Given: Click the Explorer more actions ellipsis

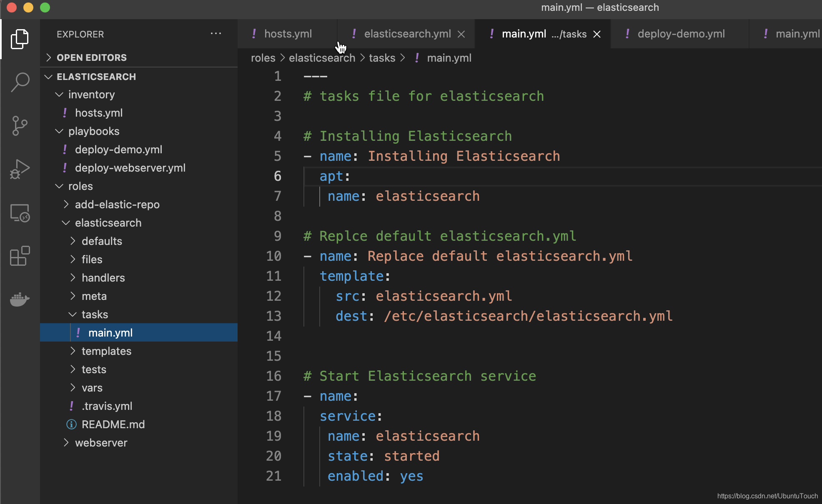Looking at the screenshot, I should point(216,34).
